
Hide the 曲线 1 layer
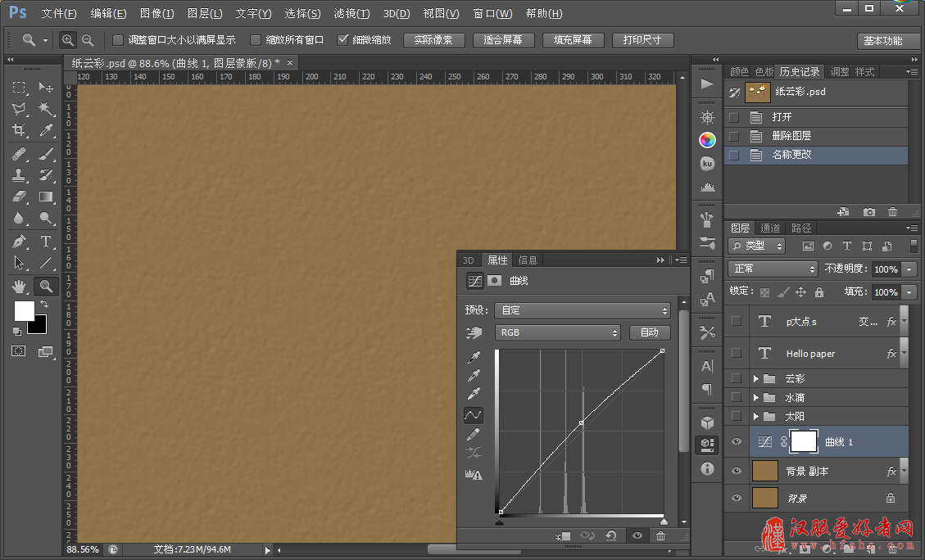pyautogui.click(x=737, y=441)
